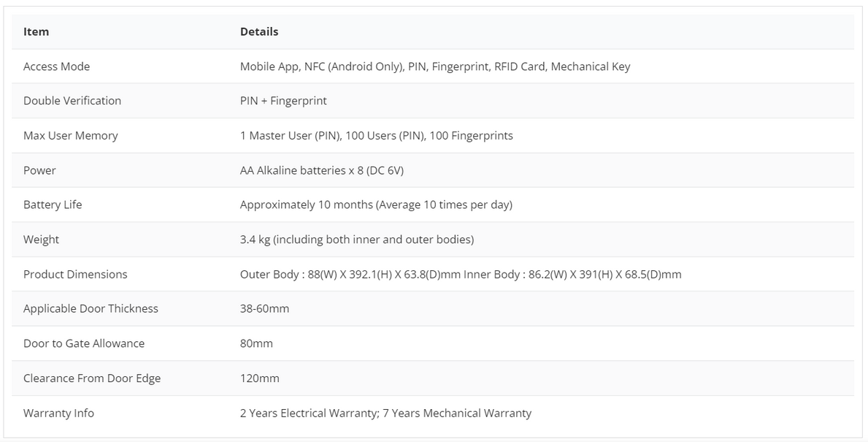Click the Power row label
Viewport: 868px width, 442px height.
pyautogui.click(x=39, y=171)
